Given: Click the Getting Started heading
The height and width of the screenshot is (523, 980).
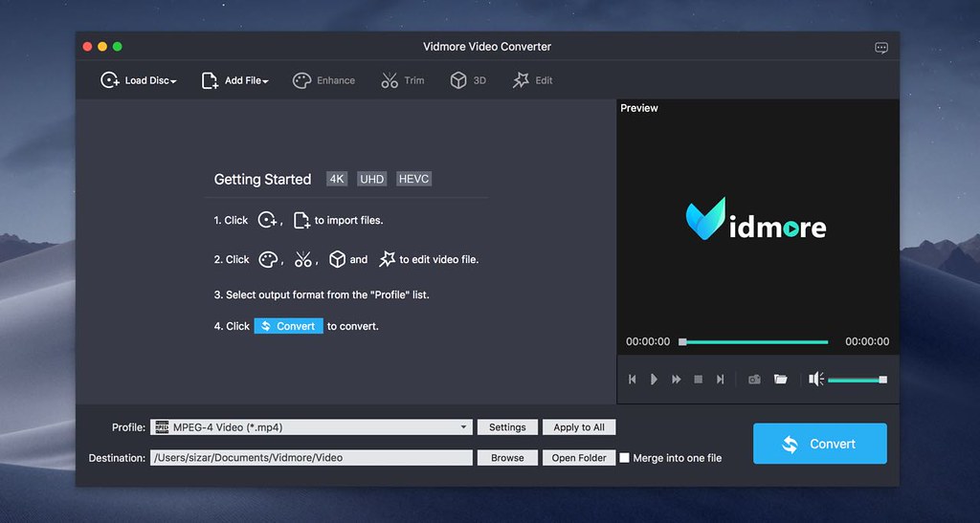Looking at the screenshot, I should coord(262,180).
